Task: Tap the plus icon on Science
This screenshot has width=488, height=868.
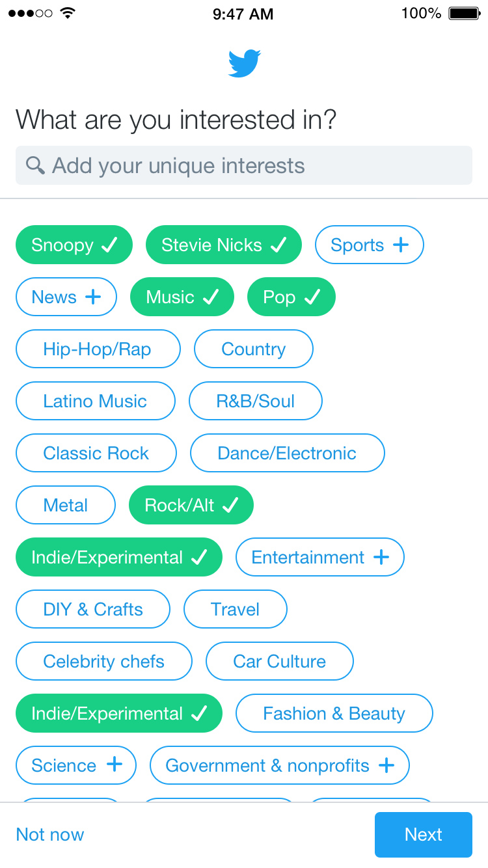Action: (115, 765)
